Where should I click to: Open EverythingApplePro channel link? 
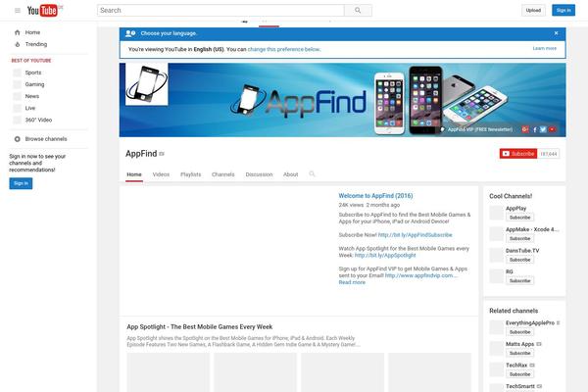click(x=530, y=323)
